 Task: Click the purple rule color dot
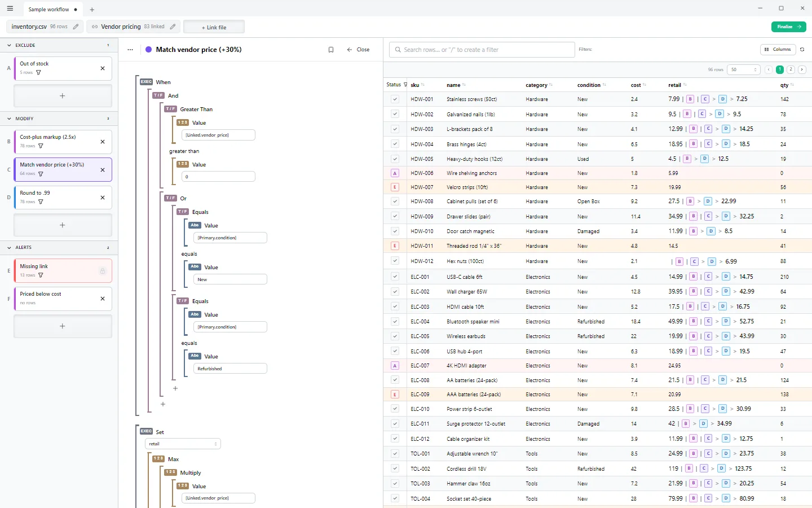click(149, 50)
